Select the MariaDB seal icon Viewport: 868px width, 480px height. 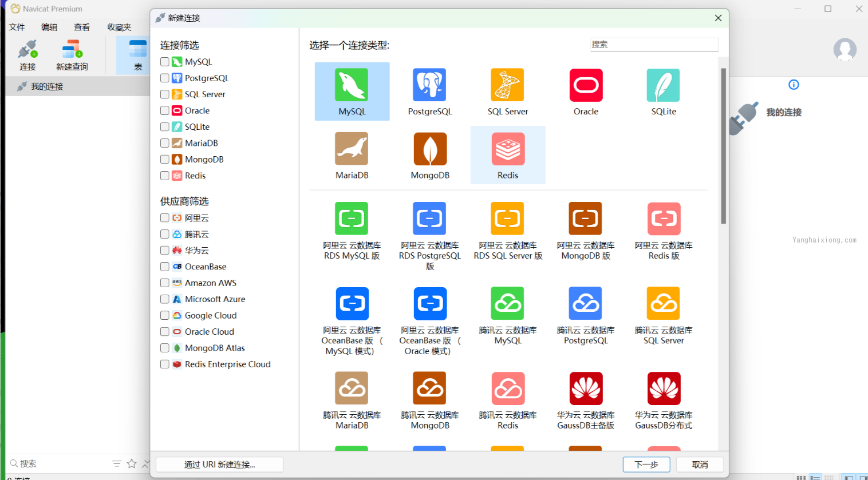coord(352,149)
